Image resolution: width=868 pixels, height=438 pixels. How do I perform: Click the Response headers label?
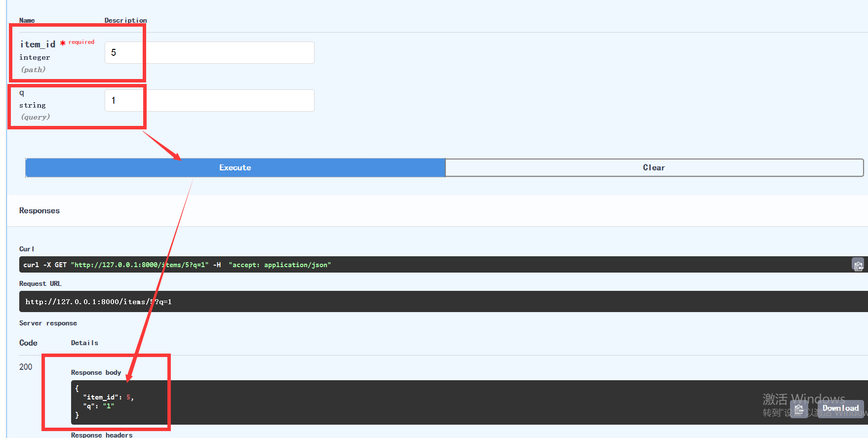(102, 435)
